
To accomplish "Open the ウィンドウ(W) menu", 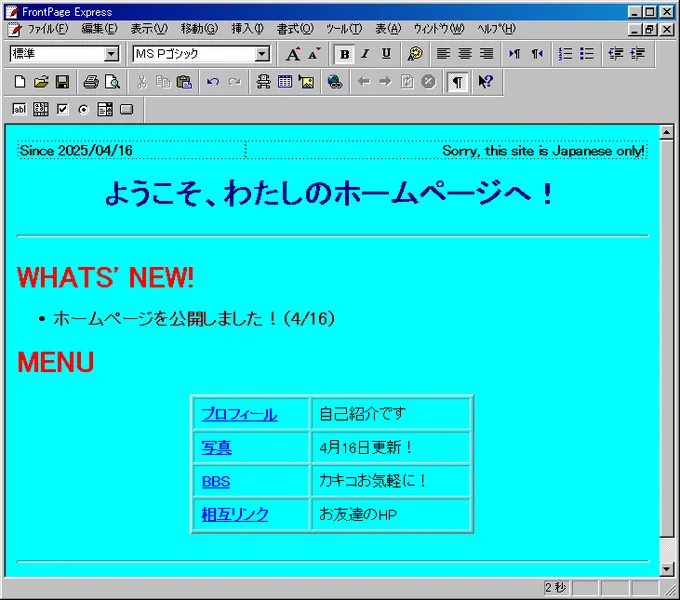I will tap(438, 29).
